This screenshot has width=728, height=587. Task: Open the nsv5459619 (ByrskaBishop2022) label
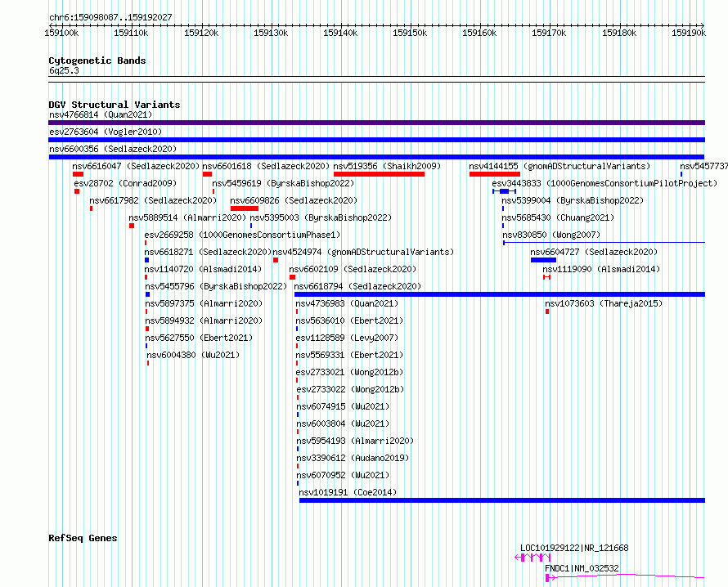[283, 183]
